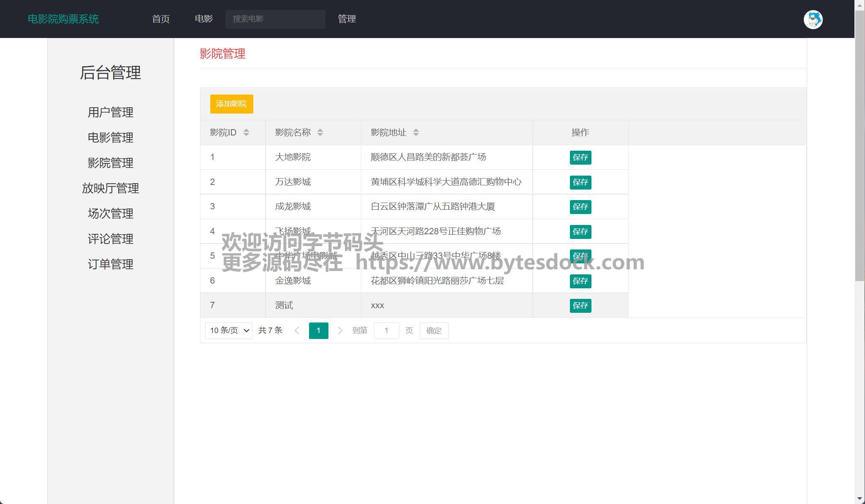This screenshot has height=504, width=865.
Task: Go to previous page arrow
Action: 297,331
